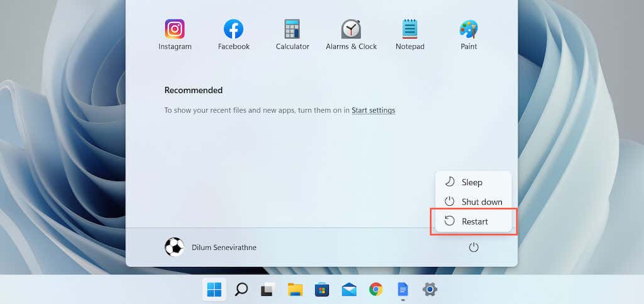
Task: Click the Windows Start button
Action: pos(214,290)
